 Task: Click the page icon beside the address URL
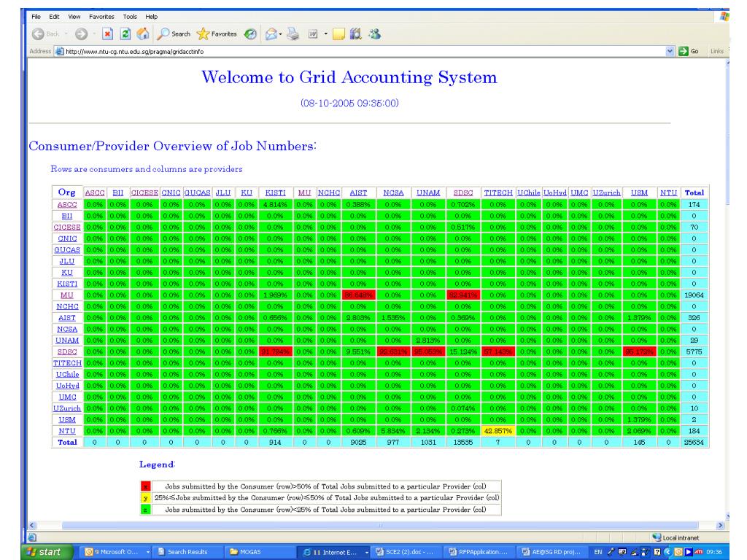pos(60,52)
